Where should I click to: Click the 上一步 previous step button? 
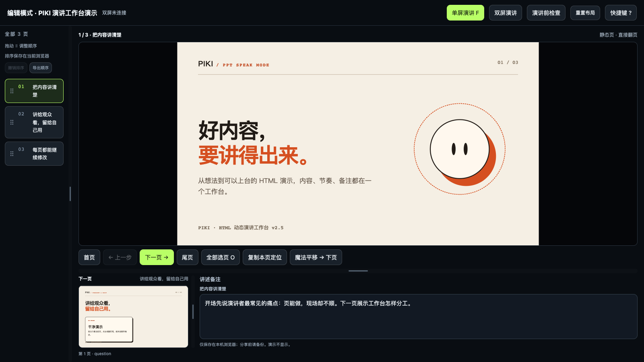click(x=120, y=257)
